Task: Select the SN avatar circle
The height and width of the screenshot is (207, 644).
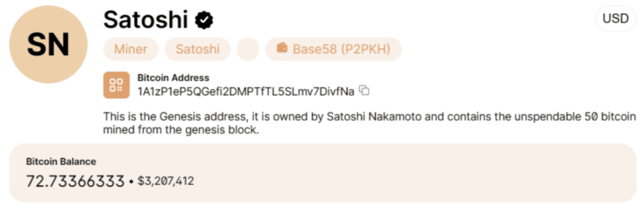Action: pos(48,44)
